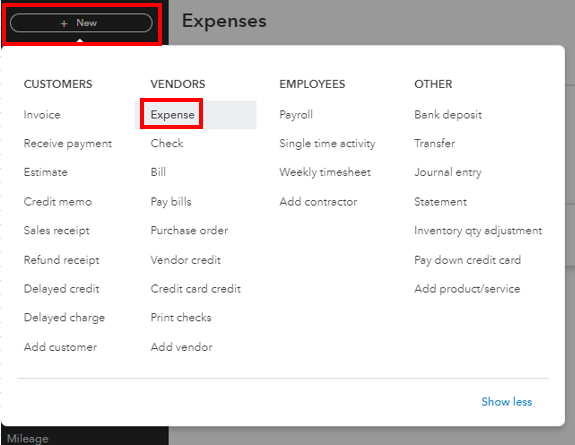Click Show less link

coord(506,402)
